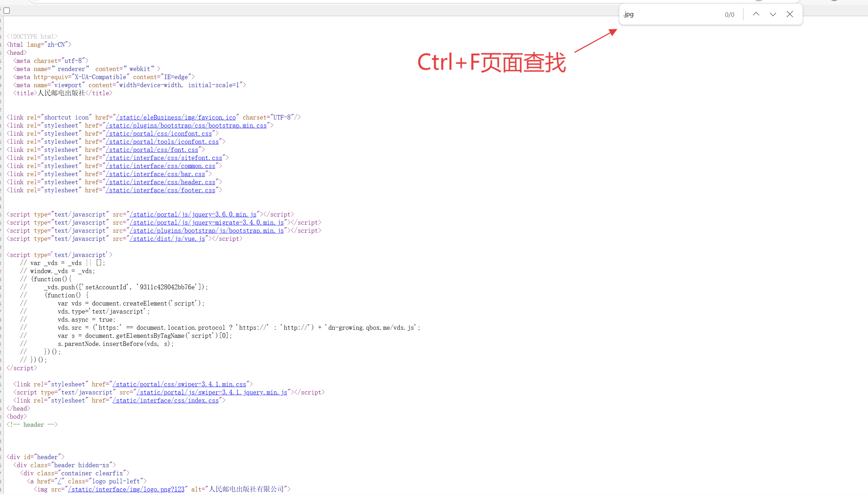The width and height of the screenshot is (868, 495).
Task: Open bar.css stylesheet link
Action: point(155,174)
